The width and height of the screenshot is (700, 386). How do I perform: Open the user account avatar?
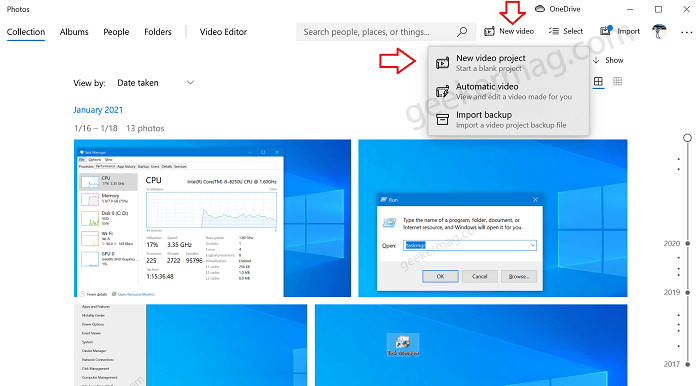click(x=659, y=31)
